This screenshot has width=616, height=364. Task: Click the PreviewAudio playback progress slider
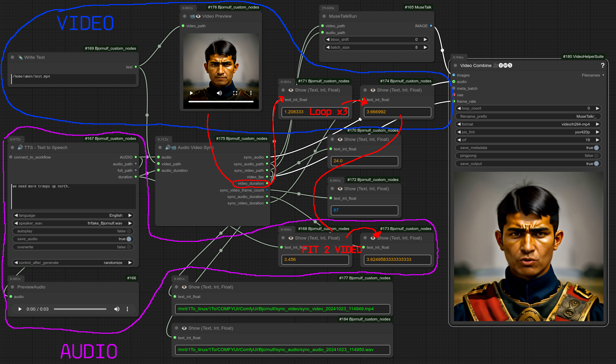click(80, 309)
